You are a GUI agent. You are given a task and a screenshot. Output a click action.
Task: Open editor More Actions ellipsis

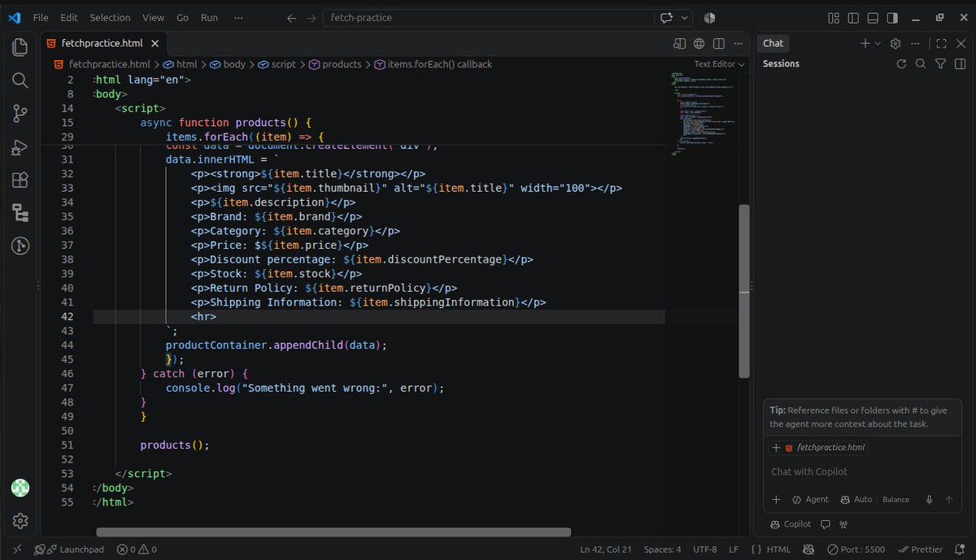(739, 43)
